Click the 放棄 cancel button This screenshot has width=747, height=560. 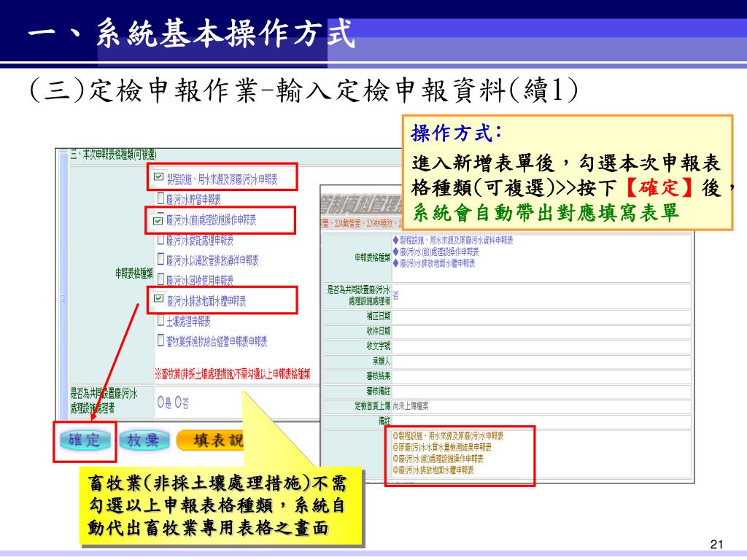click(144, 440)
